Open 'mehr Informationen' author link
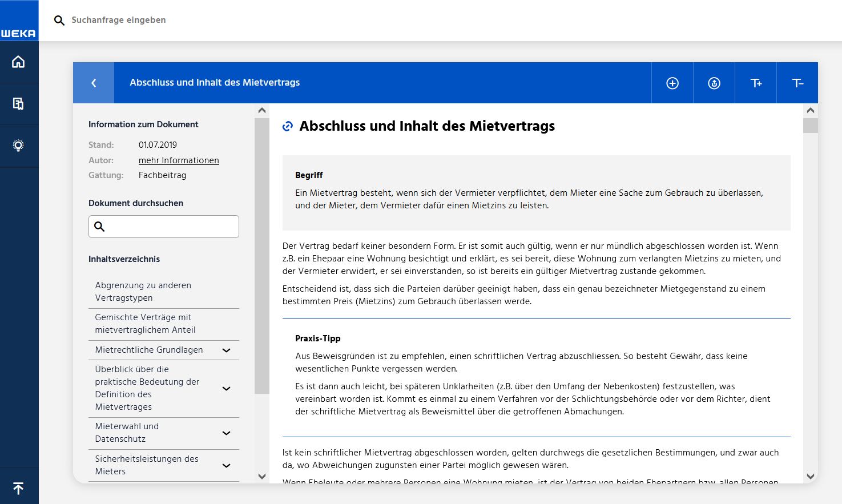The image size is (842, 504). pyautogui.click(x=179, y=160)
